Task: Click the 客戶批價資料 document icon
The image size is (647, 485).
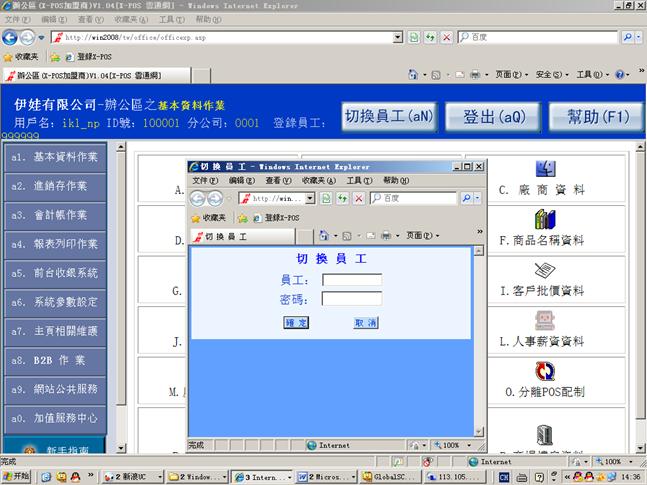Action: 545,270
